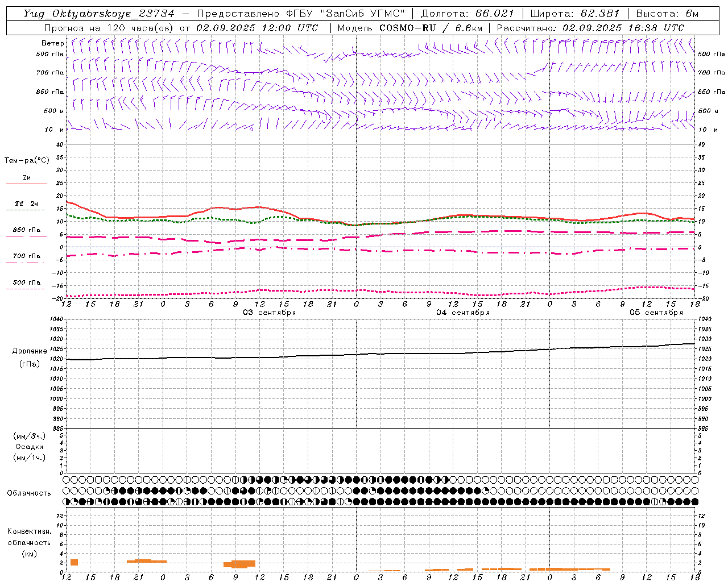The height and width of the screenshot is (582, 728).
Task: Click the (мм/3ч.) precipitation unit label
Action: pos(30,436)
